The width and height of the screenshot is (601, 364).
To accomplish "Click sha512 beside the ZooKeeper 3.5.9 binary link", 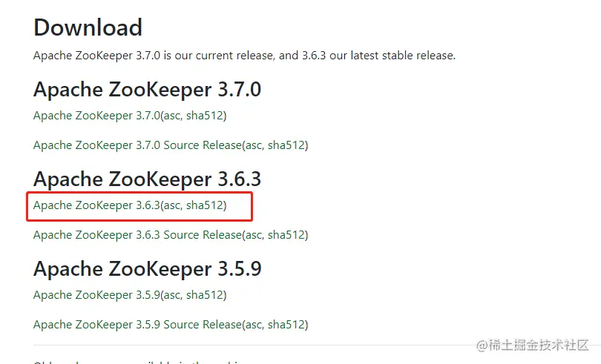I will [205, 295].
